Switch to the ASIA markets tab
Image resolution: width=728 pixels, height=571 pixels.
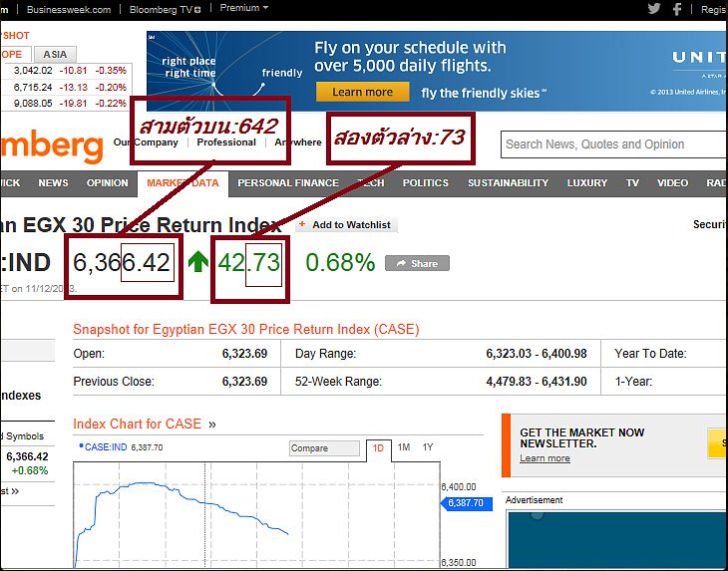coord(55,54)
